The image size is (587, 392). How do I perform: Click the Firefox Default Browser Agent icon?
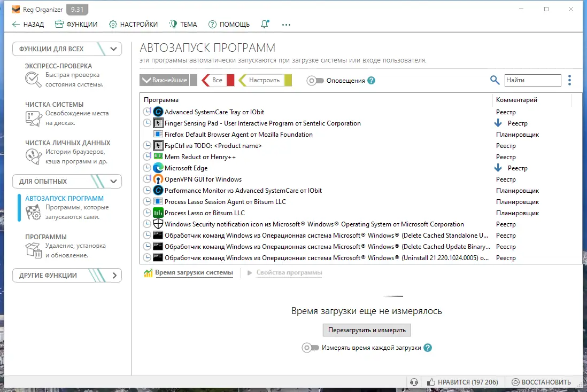(x=158, y=134)
